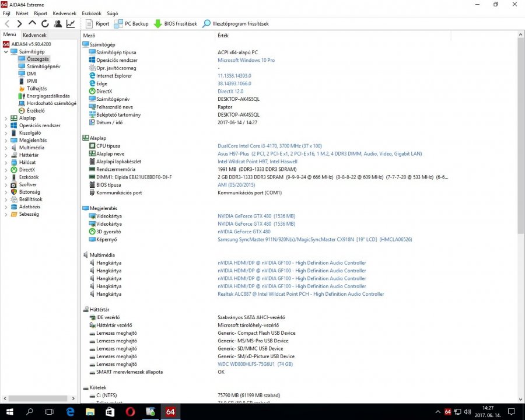Open the Intel Wildcat Point H97 chipset link

[x=257, y=162]
